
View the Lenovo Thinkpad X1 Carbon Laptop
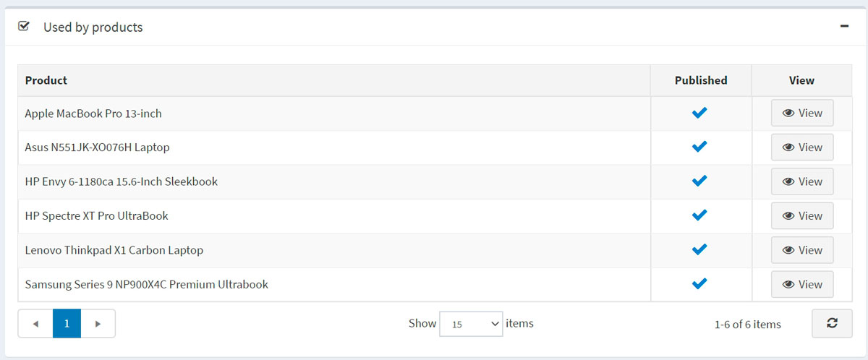pos(802,250)
